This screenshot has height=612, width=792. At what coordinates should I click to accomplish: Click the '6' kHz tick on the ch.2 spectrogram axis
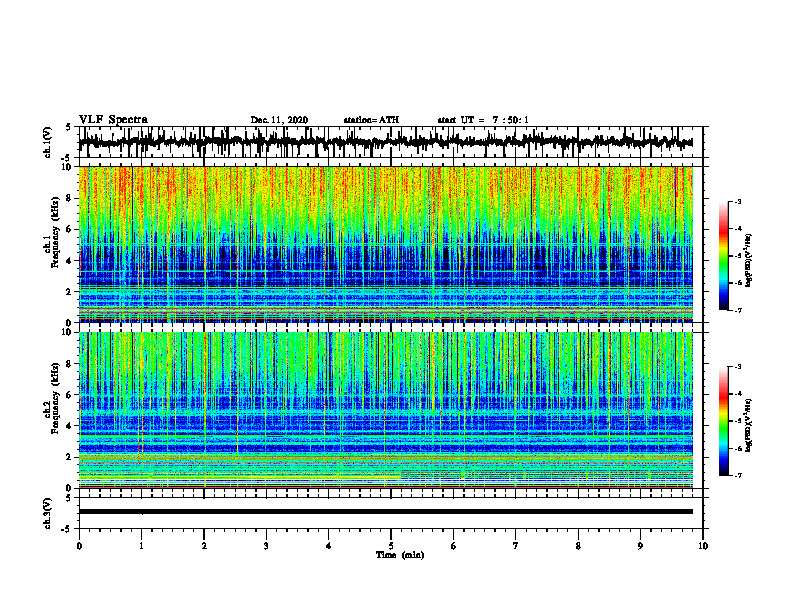coord(70,395)
